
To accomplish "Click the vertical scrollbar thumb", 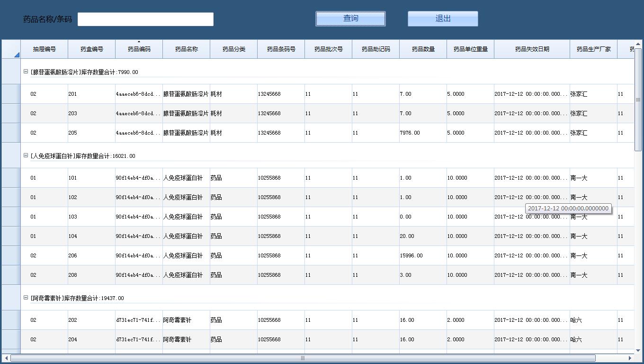I will pos(638,100).
